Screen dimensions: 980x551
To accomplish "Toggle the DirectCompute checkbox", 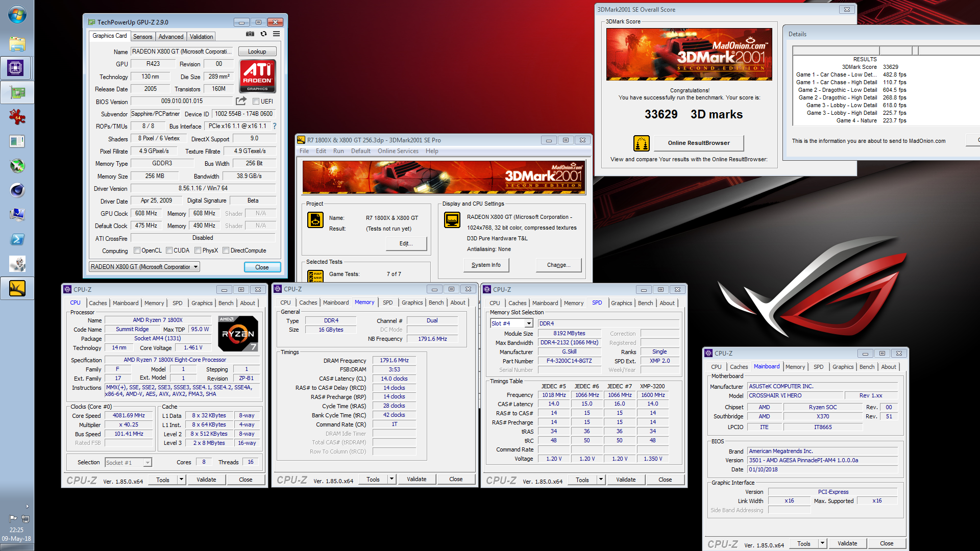I will 226,251.
